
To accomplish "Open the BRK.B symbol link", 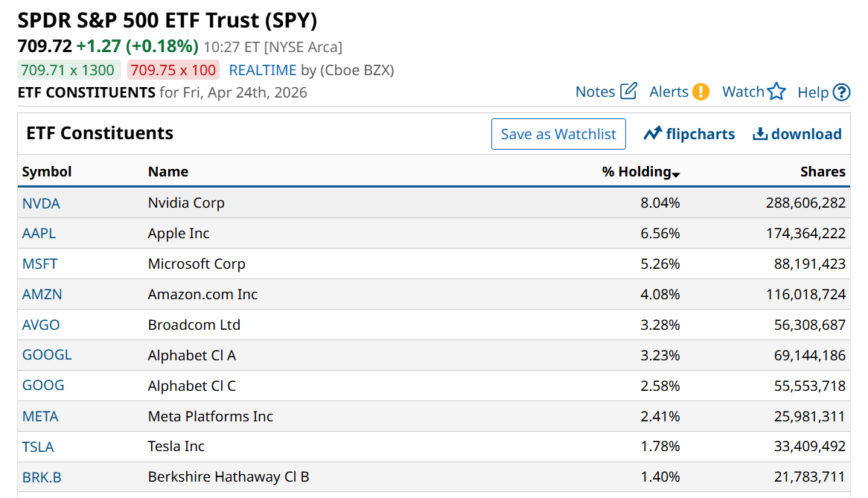I will [41, 477].
